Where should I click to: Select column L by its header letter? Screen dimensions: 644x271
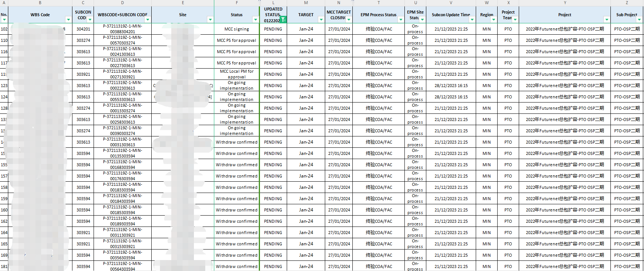(273, 3)
